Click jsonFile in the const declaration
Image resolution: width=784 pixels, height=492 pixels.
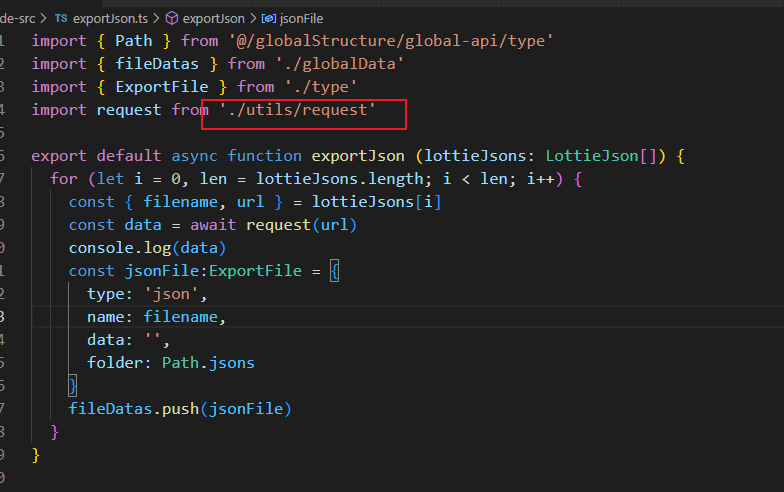(x=162, y=270)
